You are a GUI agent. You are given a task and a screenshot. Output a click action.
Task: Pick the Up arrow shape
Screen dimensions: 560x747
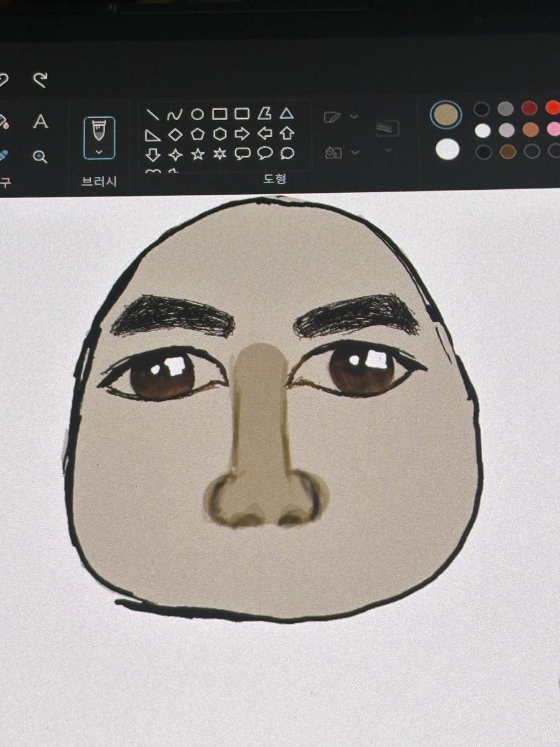[x=286, y=133]
